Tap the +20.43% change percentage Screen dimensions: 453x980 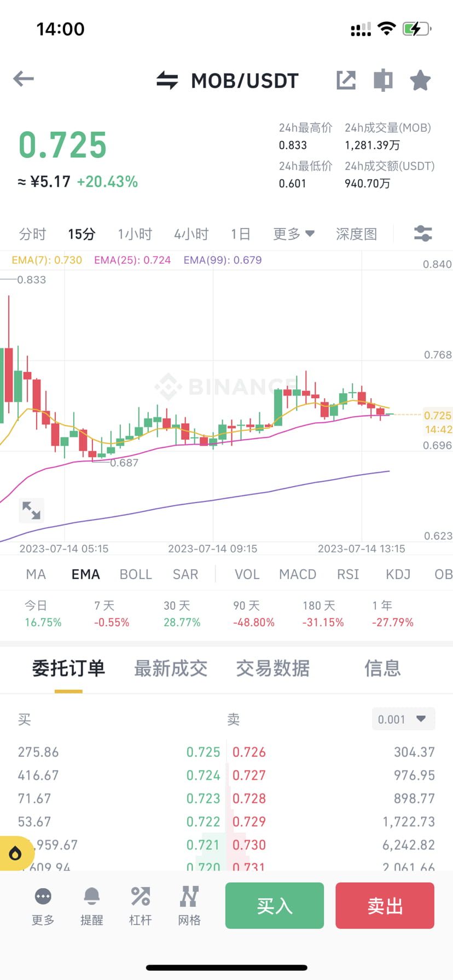(x=107, y=182)
